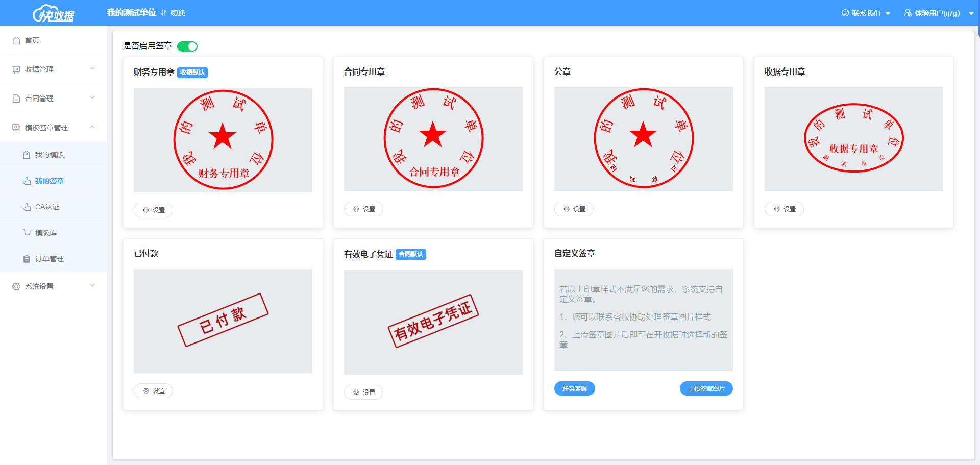Select 我的签章 in the sidebar
Image resolution: width=980 pixels, height=465 pixels.
49,181
